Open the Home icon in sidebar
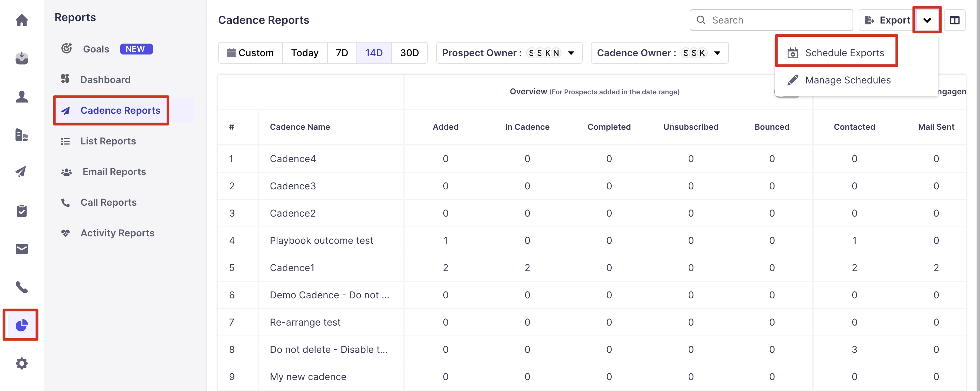The width and height of the screenshot is (980, 391). coord(22,20)
